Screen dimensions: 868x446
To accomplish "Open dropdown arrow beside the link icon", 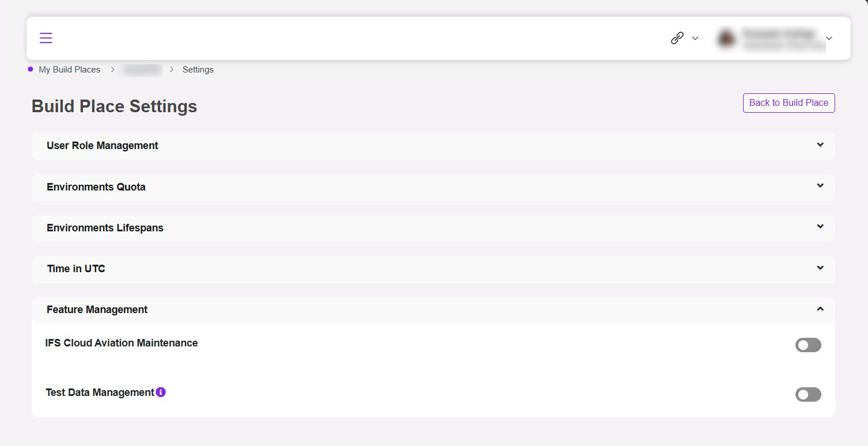I will [695, 39].
